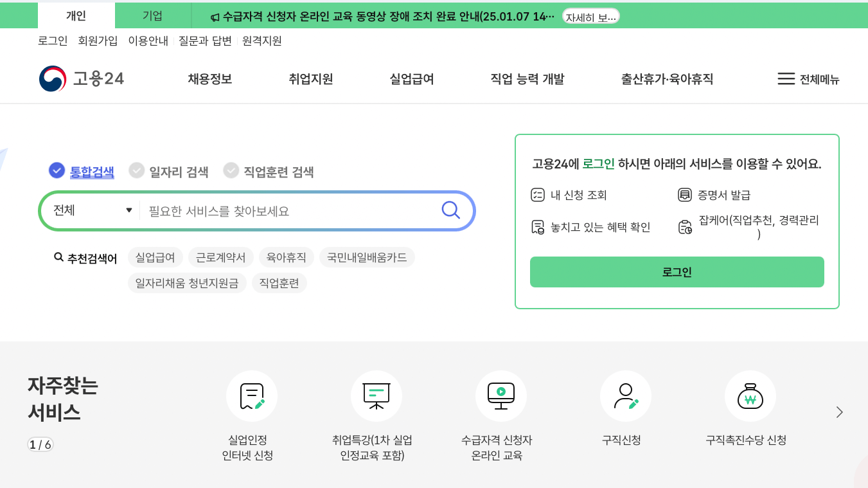Select the 실업인정 인터넷 신청 service icon
The height and width of the screenshot is (488, 868).
[x=251, y=396]
